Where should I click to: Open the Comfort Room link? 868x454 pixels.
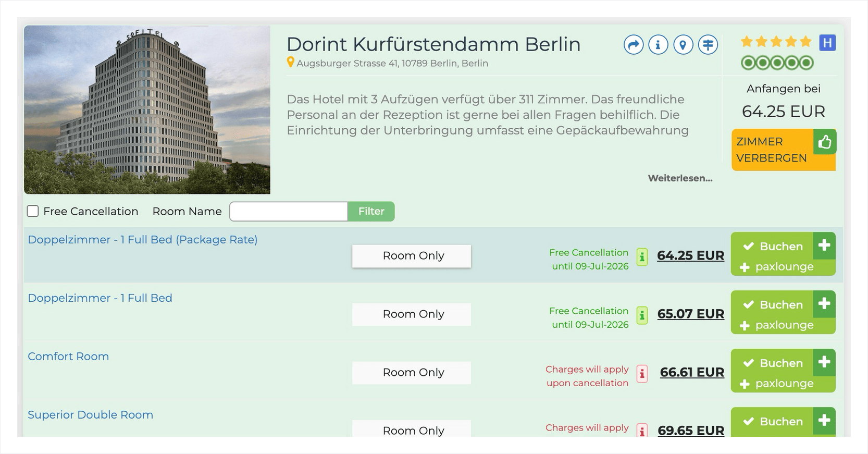(68, 357)
